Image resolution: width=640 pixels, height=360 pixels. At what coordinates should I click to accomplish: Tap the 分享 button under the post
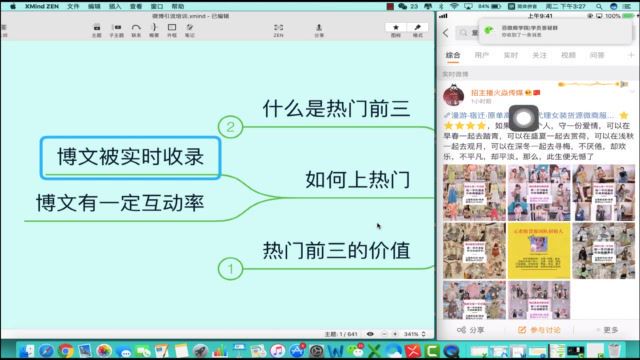pos(471,330)
